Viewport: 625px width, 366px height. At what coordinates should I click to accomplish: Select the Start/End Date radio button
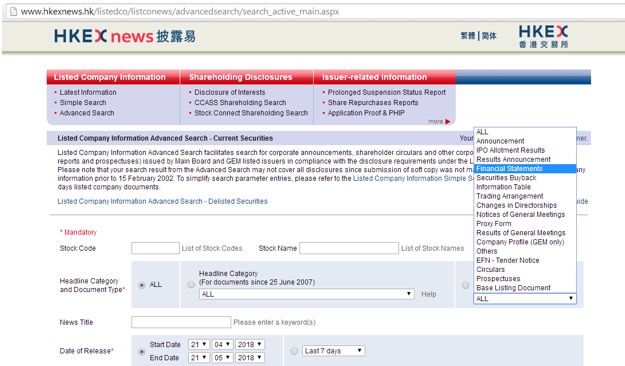click(x=142, y=351)
